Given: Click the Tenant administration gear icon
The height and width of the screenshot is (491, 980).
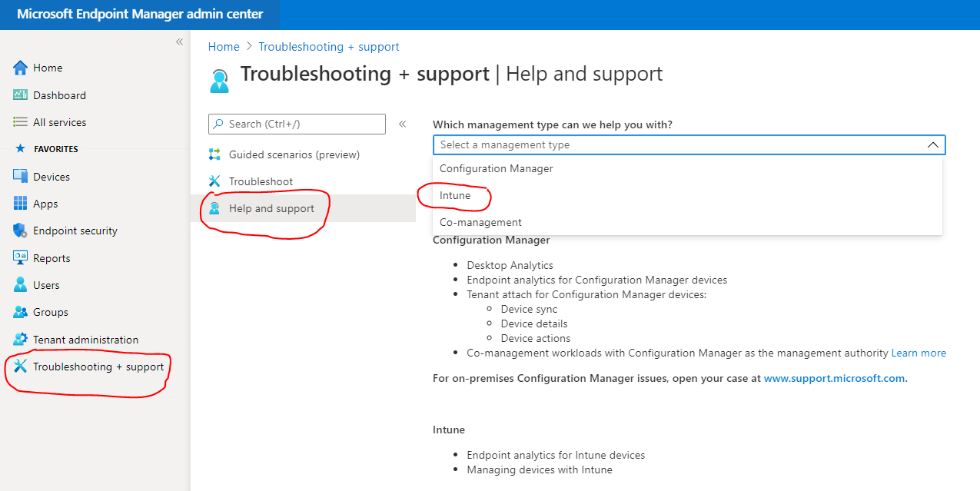Looking at the screenshot, I should 21,340.
